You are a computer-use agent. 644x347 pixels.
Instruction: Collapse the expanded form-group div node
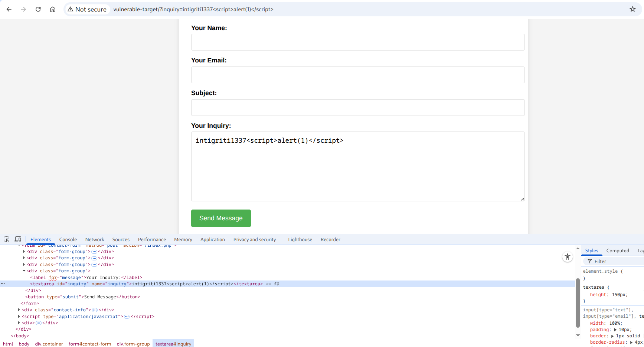pos(24,271)
